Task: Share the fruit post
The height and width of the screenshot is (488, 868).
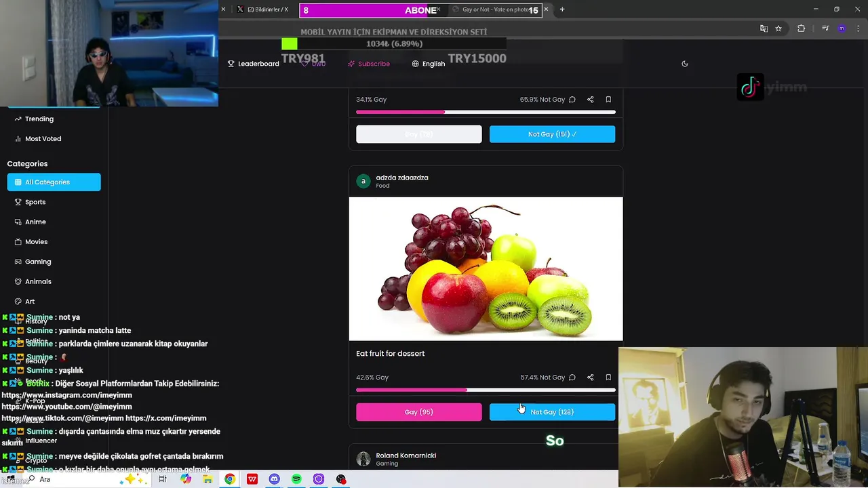Action: click(591, 378)
